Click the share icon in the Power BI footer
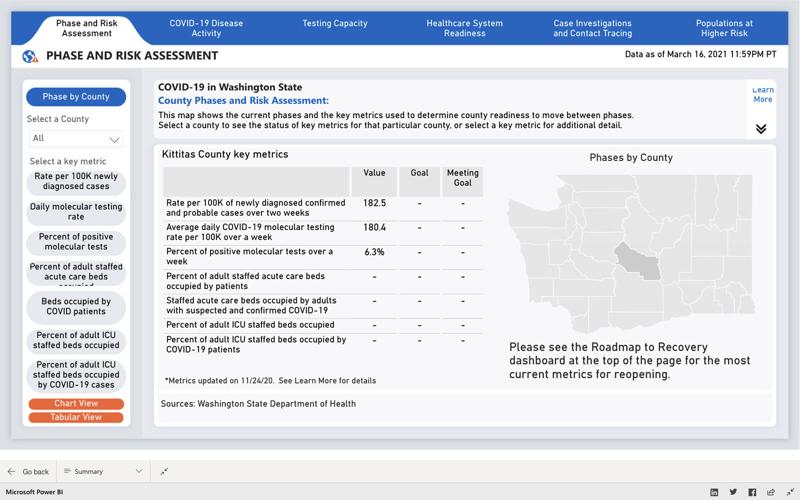Viewport: 800px width, 500px height. [x=771, y=492]
